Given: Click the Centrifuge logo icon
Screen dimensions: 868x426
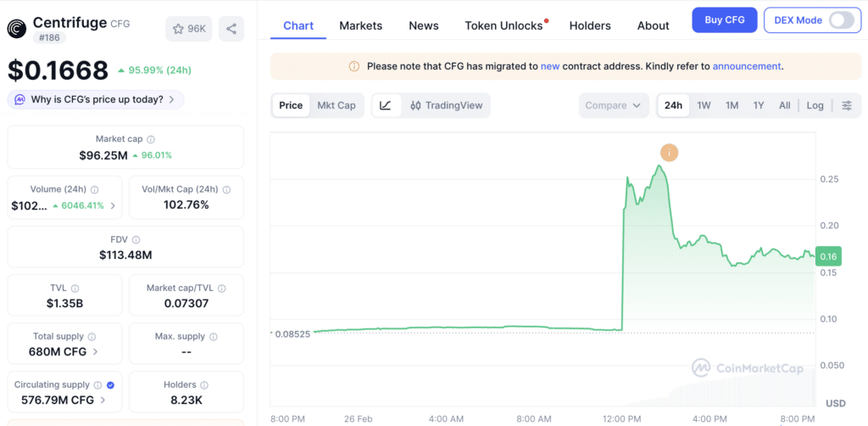Looking at the screenshot, I should pos(17,28).
